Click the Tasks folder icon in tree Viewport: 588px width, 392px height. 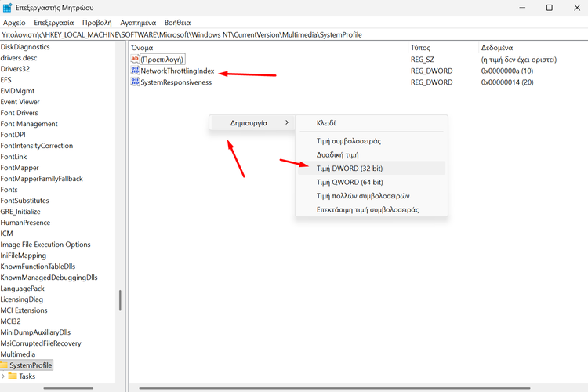[13, 376]
